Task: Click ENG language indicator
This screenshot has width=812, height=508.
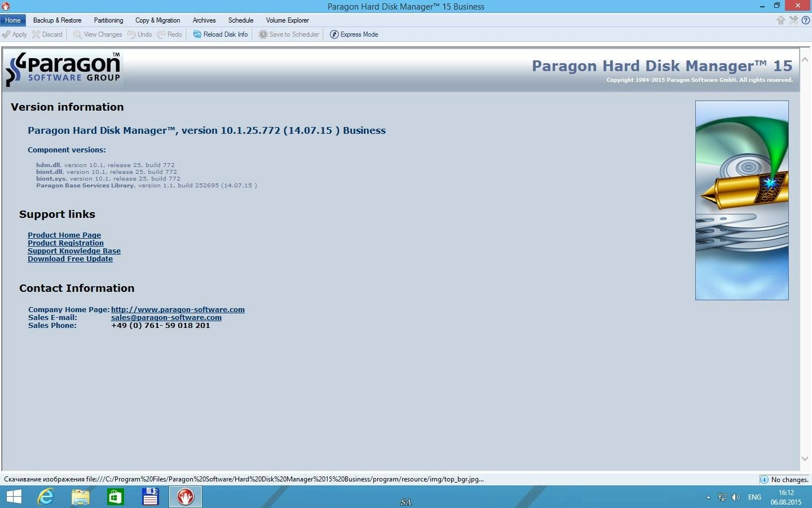Action: (754, 497)
